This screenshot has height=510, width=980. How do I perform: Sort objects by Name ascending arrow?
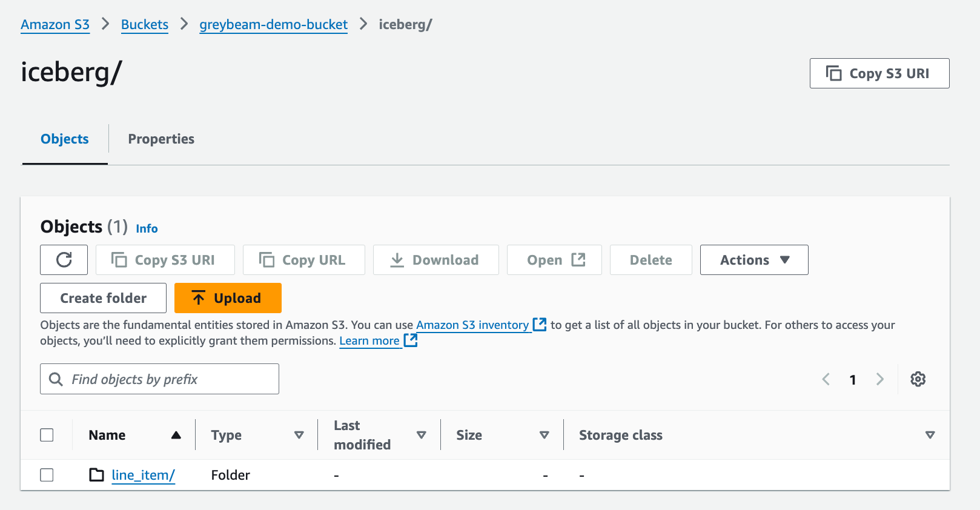click(x=176, y=435)
